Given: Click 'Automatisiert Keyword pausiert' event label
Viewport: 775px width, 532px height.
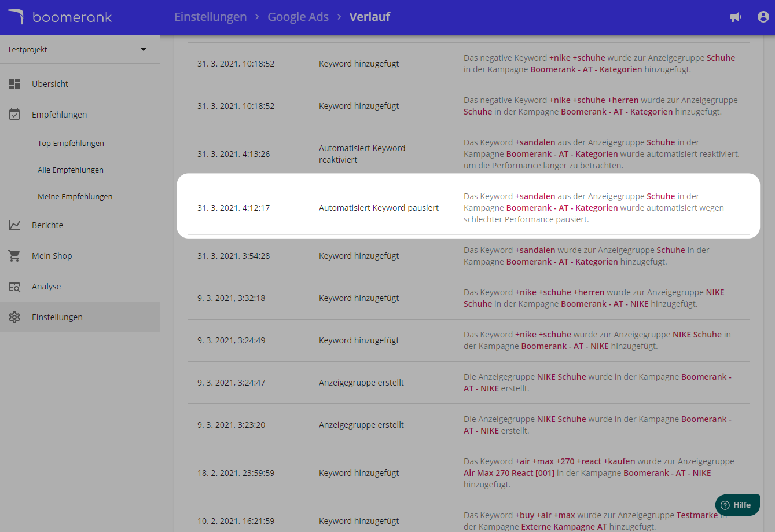Looking at the screenshot, I should [x=379, y=208].
